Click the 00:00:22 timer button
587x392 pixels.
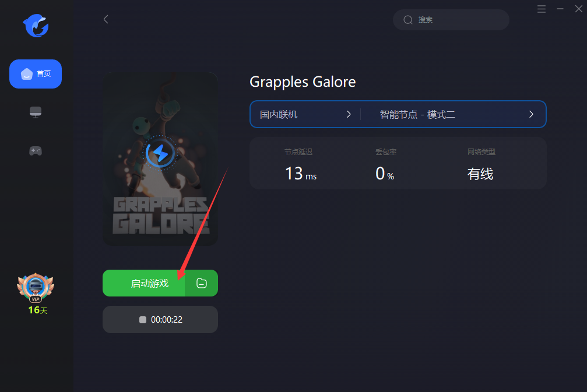click(160, 319)
